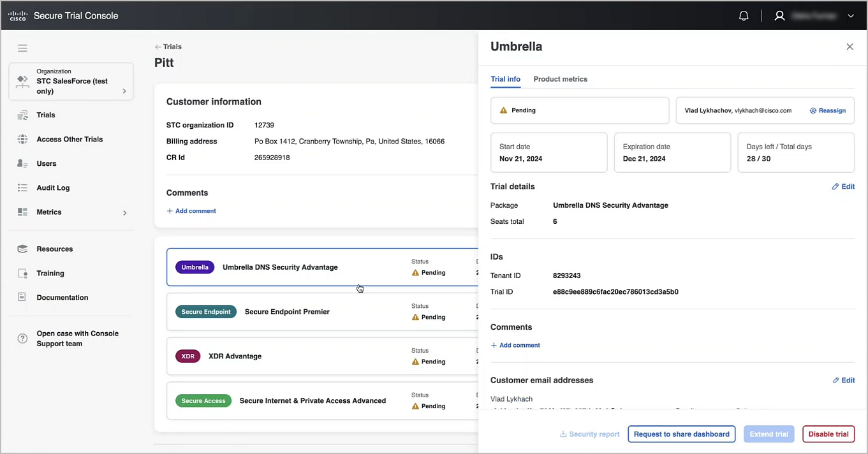The width and height of the screenshot is (868, 454).
Task: Expand the Metrics submenu chevron
Action: (125, 213)
